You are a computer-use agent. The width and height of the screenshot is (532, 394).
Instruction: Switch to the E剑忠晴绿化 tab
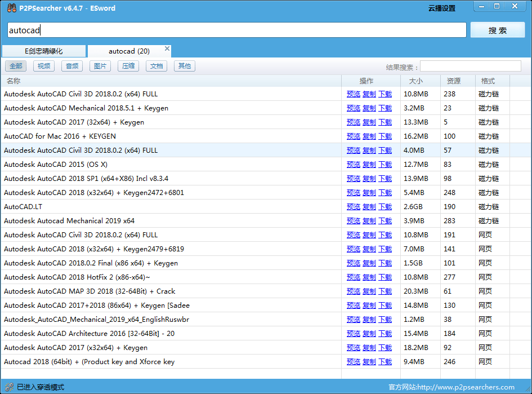(x=44, y=51)
